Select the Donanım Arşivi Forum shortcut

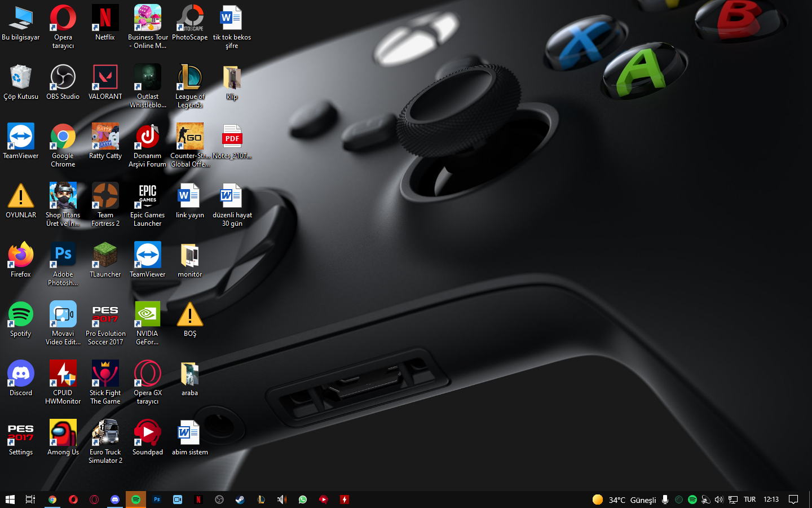pyautogui.click(x=148, y=146)
